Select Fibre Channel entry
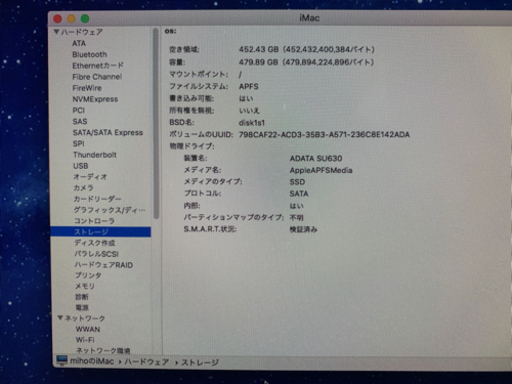Image resolution: width=512 pixels, height=384 pixels. pyautogui.click(x=97, y=77)
